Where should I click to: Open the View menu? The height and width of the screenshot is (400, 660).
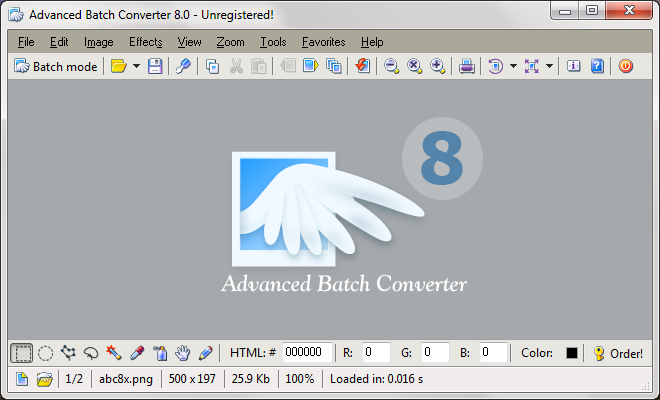[189, 42]
